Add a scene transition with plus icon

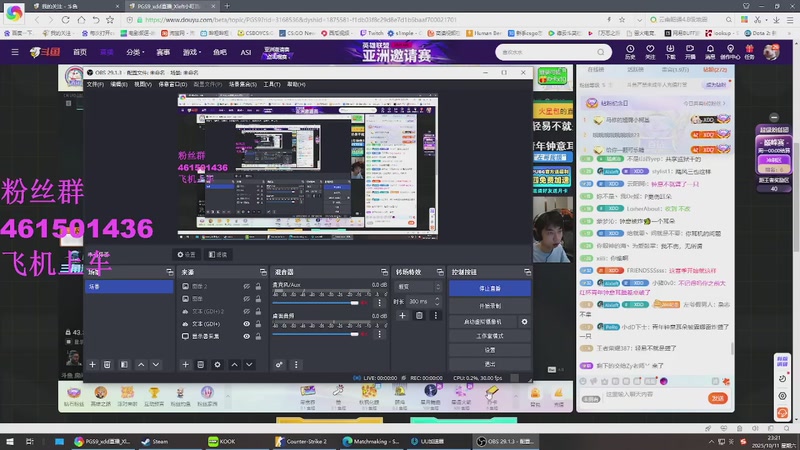click(402, 315)
